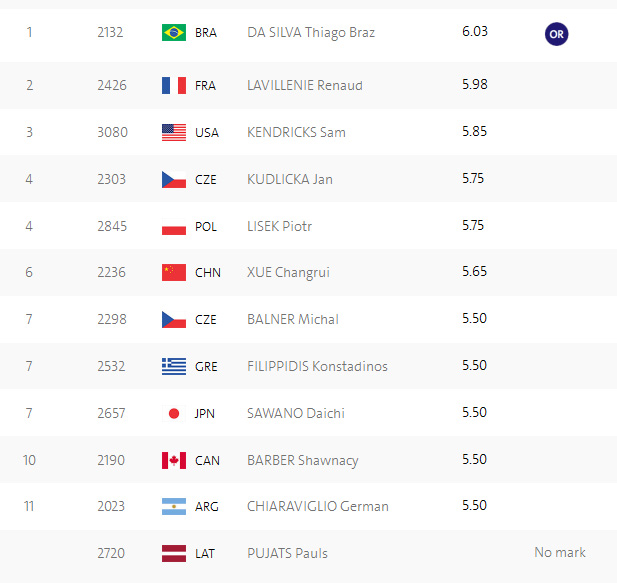Click the Greece flag icon
Image resolution: width=617 pixels, height=583 pixels.
pos(174,366)
